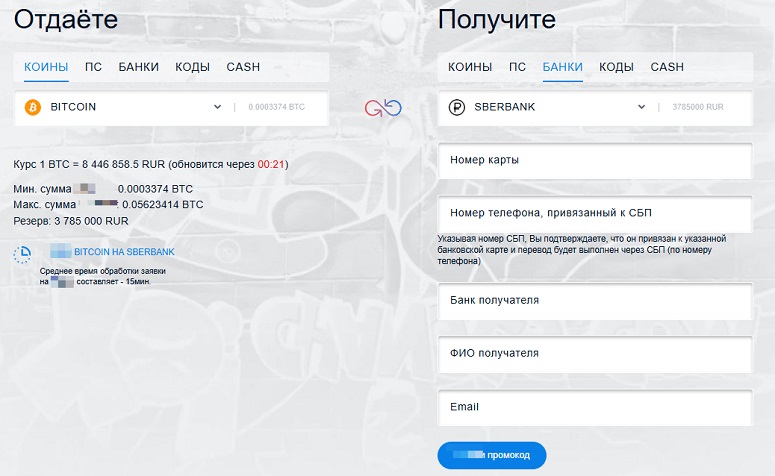Viewport: 775px width, 476px height.
Task: Click the Номер карты input field
Action: (x=594, y=160)
